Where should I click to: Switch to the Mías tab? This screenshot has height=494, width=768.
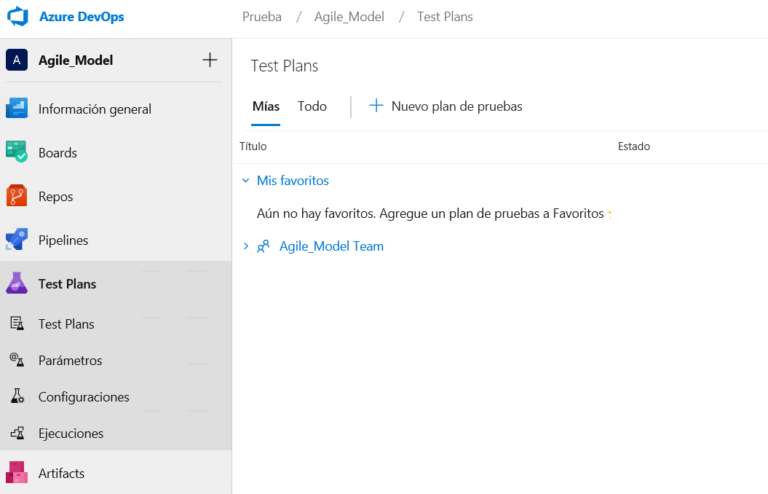(266, 106)
